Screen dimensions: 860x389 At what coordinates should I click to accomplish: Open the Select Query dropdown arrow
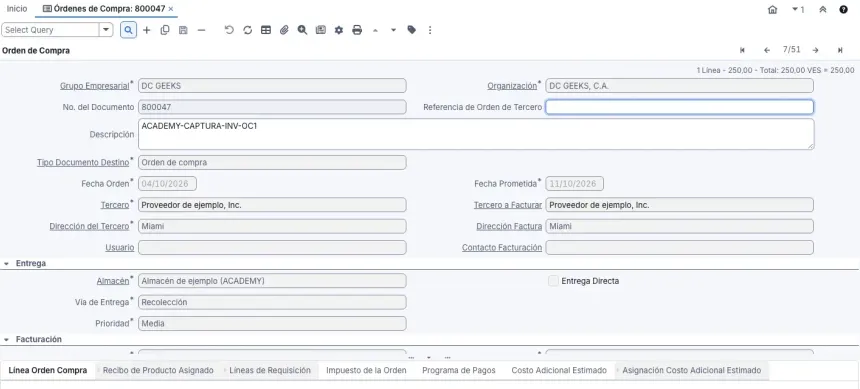click(106, 30)
